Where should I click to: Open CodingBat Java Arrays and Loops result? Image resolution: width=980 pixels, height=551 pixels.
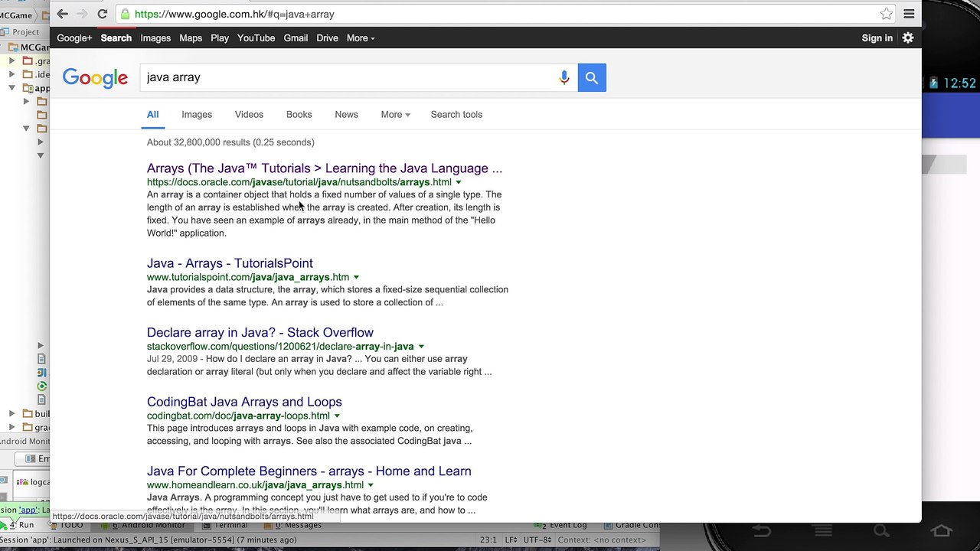coord(244,402)
